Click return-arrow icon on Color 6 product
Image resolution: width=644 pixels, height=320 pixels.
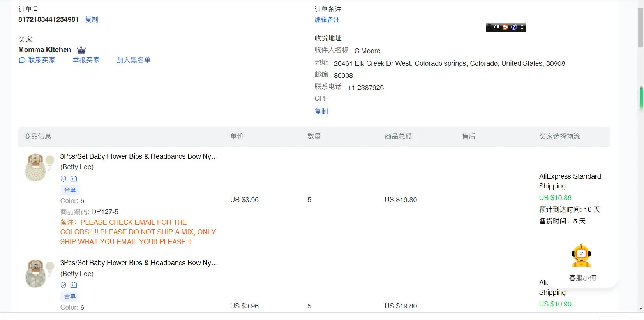point(74,285)
